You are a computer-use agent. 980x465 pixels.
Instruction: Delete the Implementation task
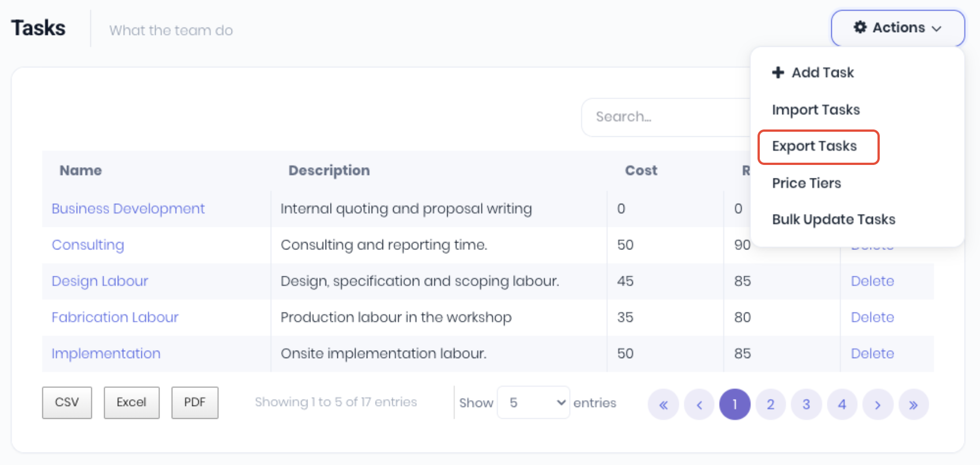pos(872,354)
